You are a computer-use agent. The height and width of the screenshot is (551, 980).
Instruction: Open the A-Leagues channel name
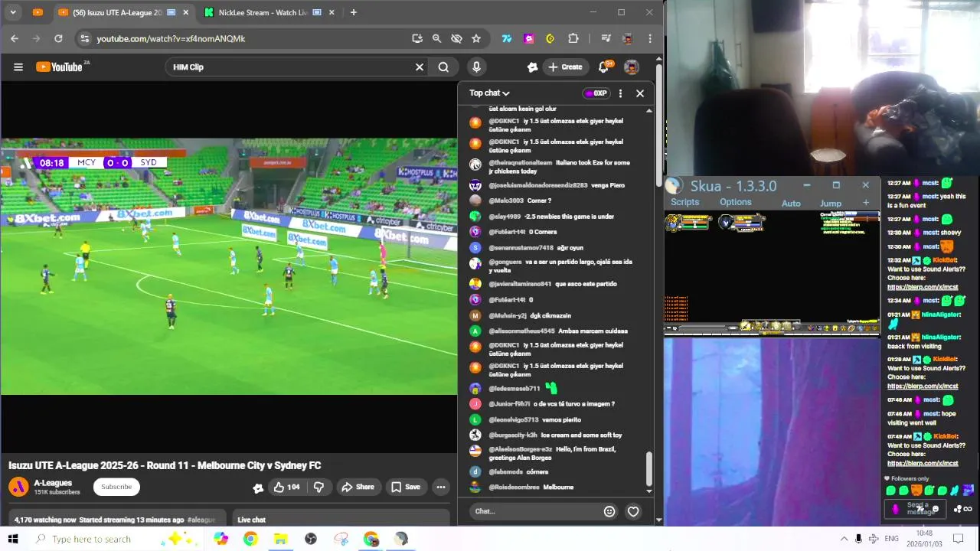click(53, 483)
